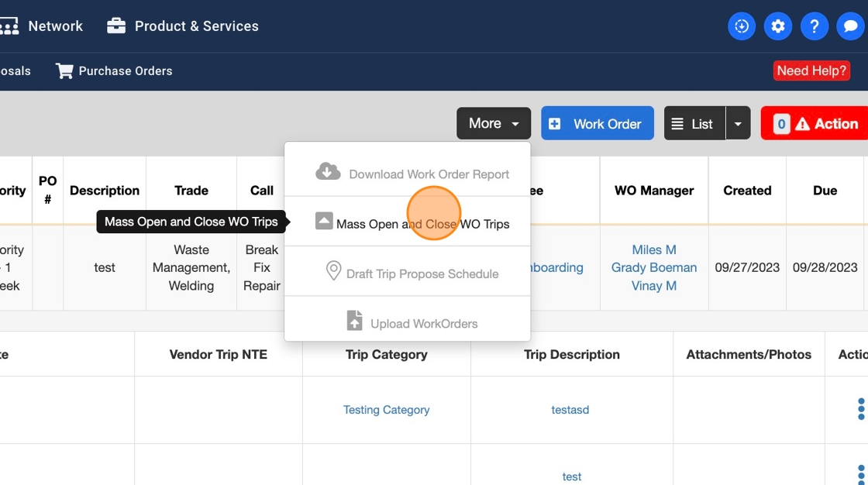Open the chat bubble icon
The image size is (868, 485).
click(850, 26)
